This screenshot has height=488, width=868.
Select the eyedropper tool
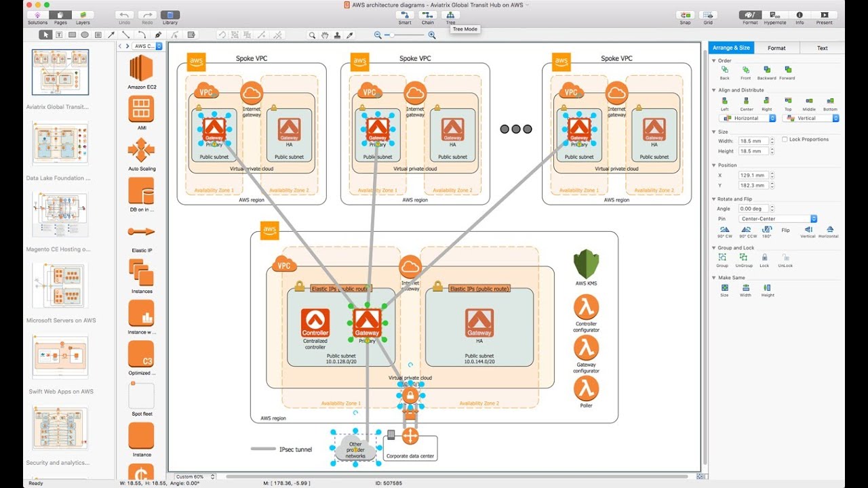coord(350,35)
